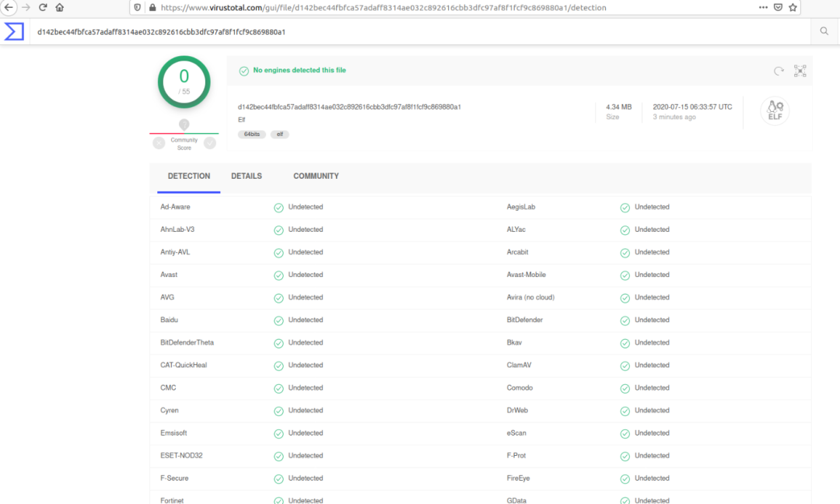Select the ALYac engine name

point(516,229)
